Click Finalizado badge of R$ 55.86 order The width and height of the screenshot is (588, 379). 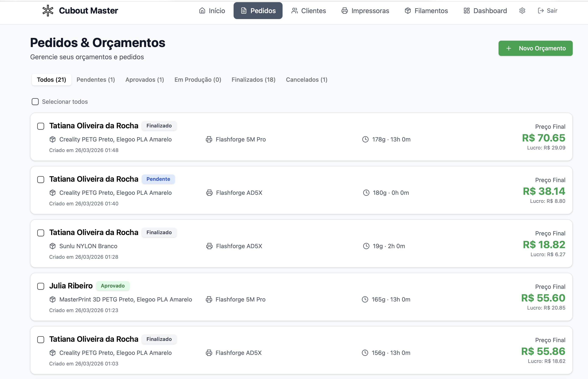[x=159, y=339]
